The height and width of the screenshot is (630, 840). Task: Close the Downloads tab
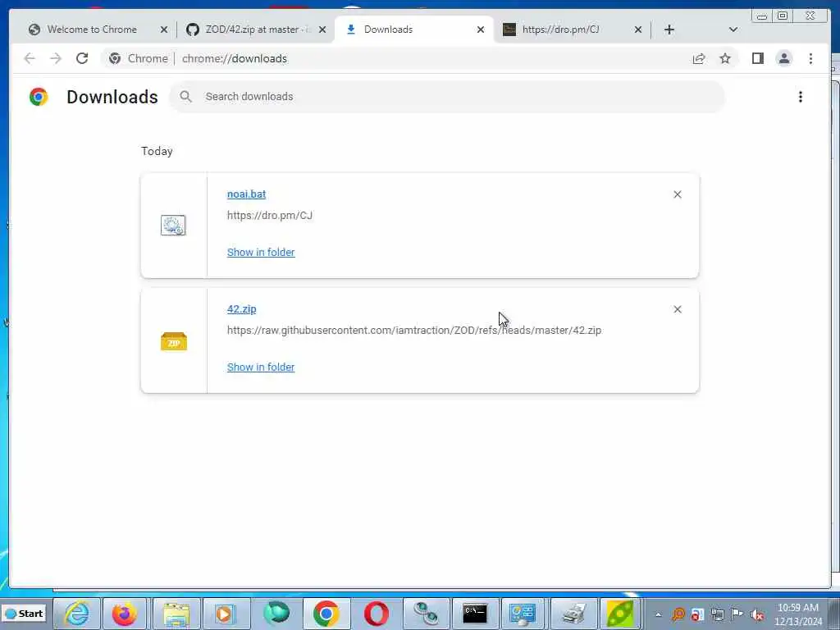pyautogui.click(x=481, y=30)
